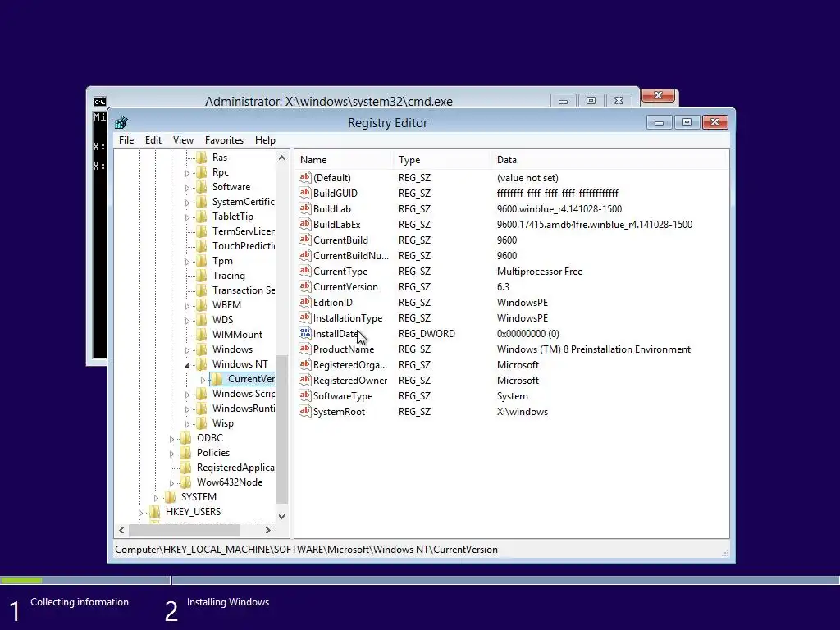Image resolution: width=840 pixels, height=630 pixels.
Task: Select the ProductName value icon
Action: coord(305,348)
